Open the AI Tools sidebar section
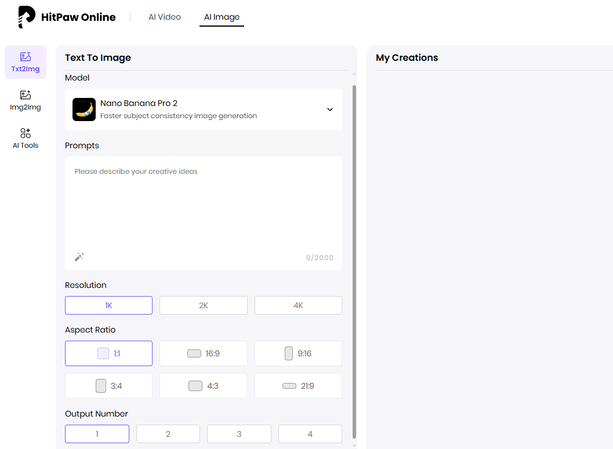The height and width of the screenshot is (449, 613). tap(25, 138)
